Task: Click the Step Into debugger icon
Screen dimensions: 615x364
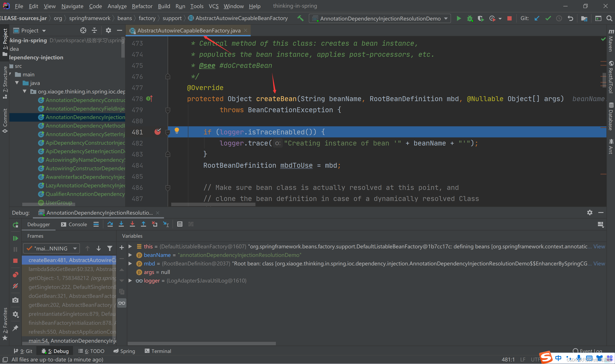Action: (x=121, y=224)
